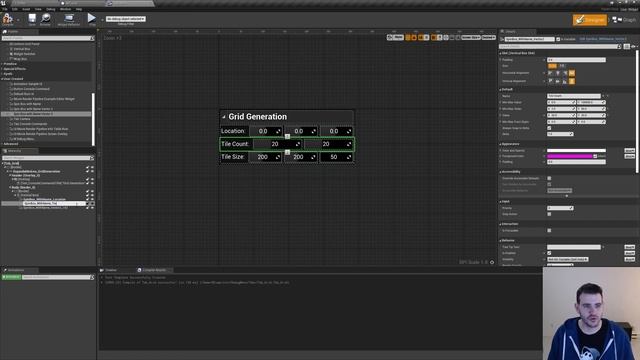The height and width of the screenshot is (360, 640).
Task: Toggle Is Focusable checkbox
Action: [x=549, y=231]
